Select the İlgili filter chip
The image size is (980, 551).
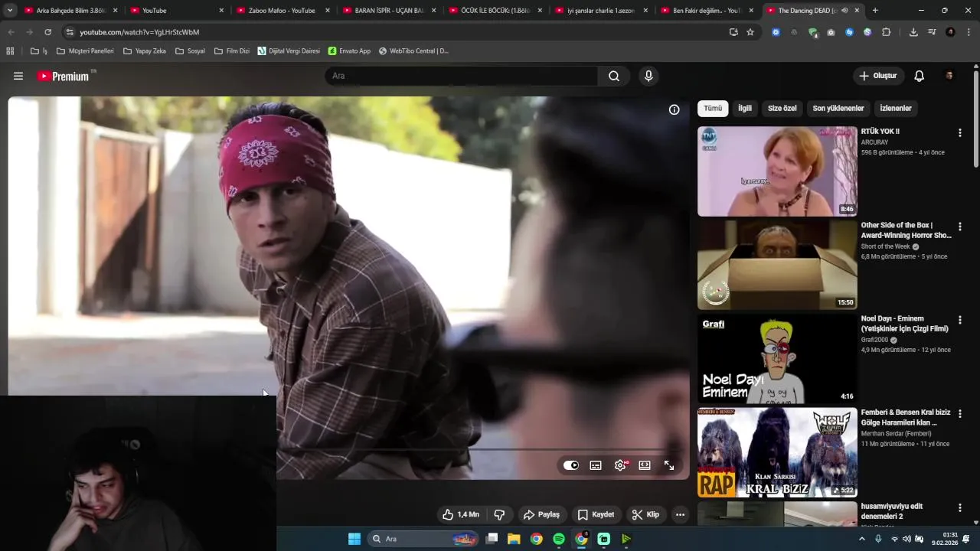point(745,108)
